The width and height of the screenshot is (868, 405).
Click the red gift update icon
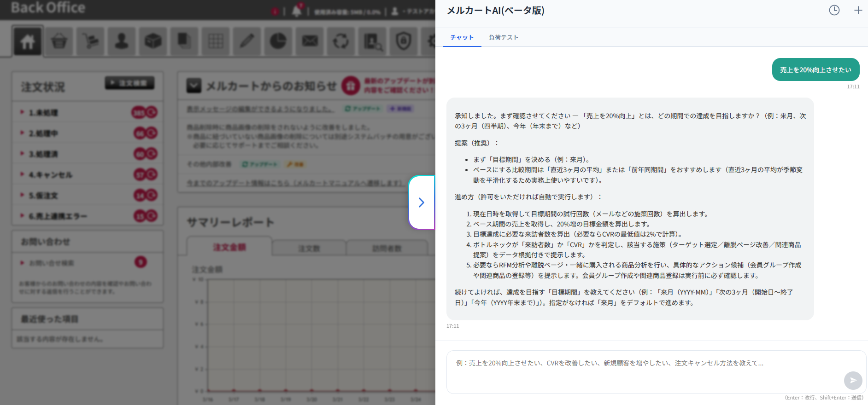(351, 86)
